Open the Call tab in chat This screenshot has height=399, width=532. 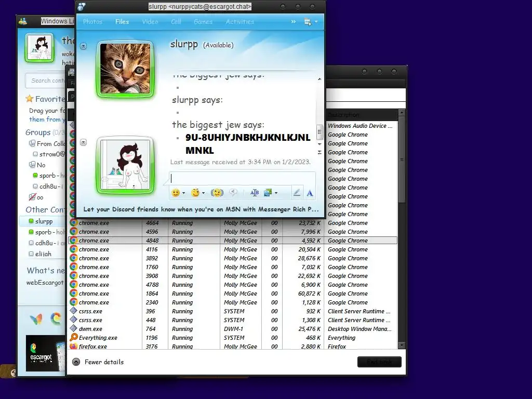[176, 22]
